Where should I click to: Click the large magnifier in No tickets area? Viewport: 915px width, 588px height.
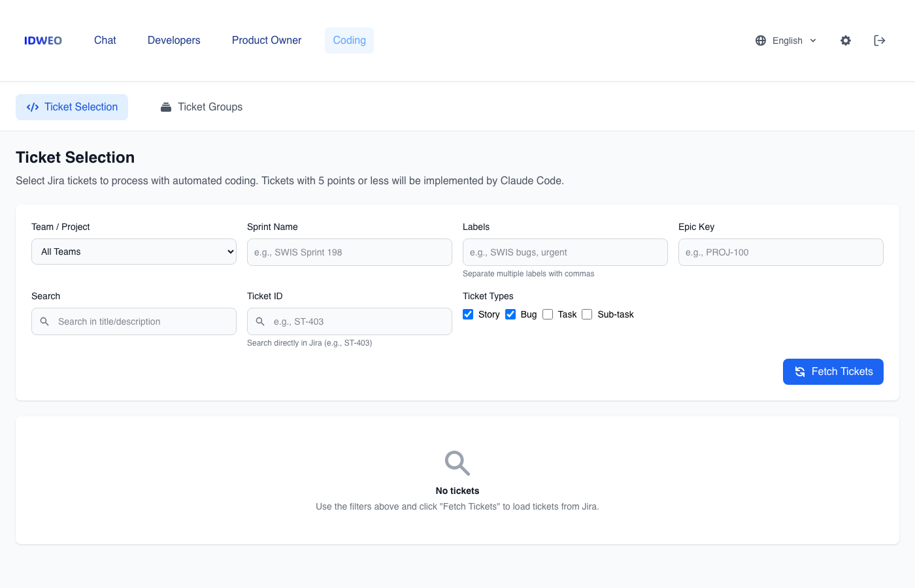tap(457, 463)
